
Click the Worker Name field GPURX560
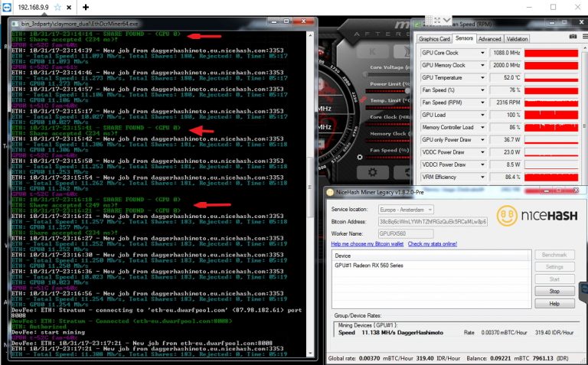tap(406, 233)
